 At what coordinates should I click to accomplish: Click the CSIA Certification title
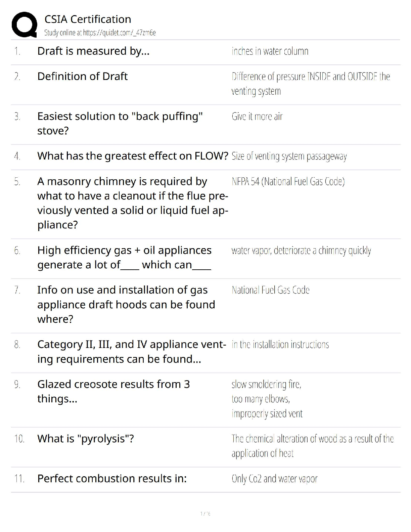88,19
